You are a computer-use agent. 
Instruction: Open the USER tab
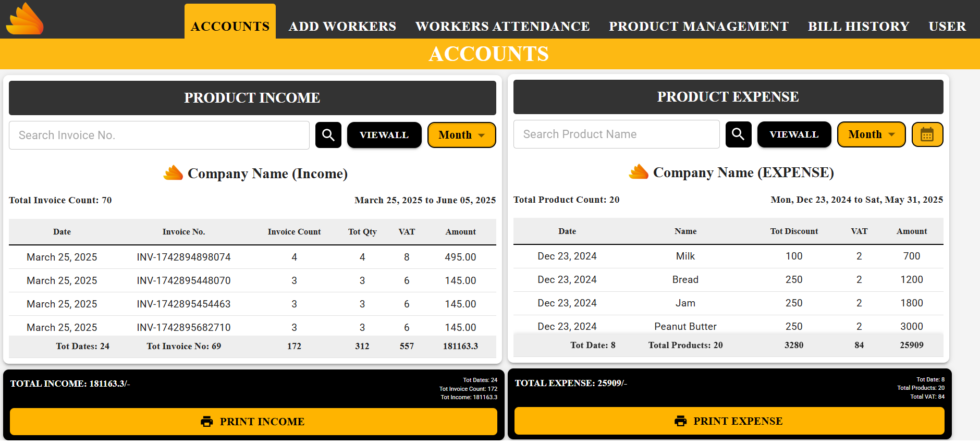(947, 26)
